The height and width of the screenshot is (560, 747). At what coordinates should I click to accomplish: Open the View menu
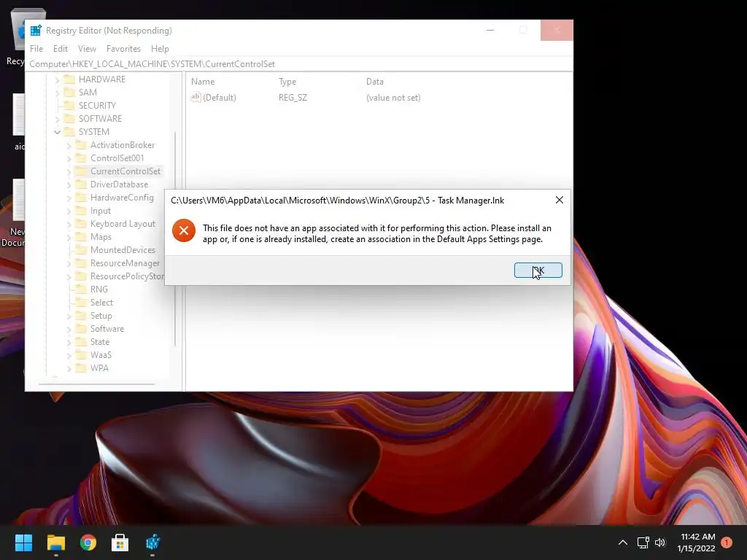pos(88,49)
